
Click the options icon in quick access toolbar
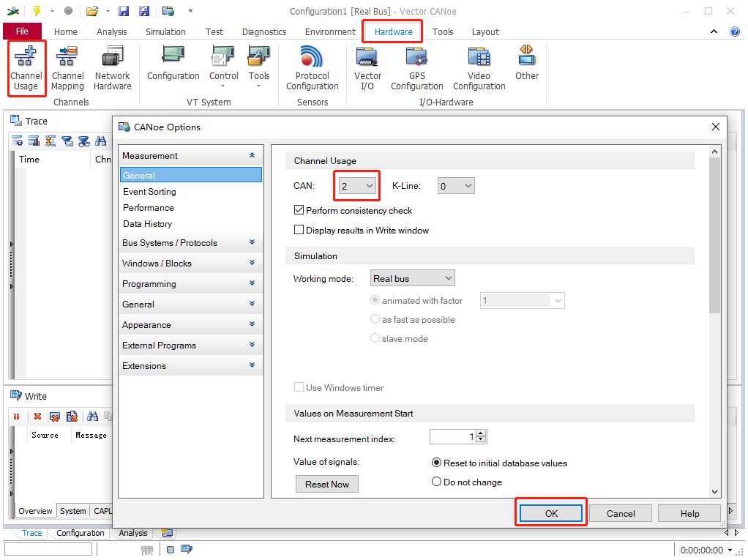(168, 11)
